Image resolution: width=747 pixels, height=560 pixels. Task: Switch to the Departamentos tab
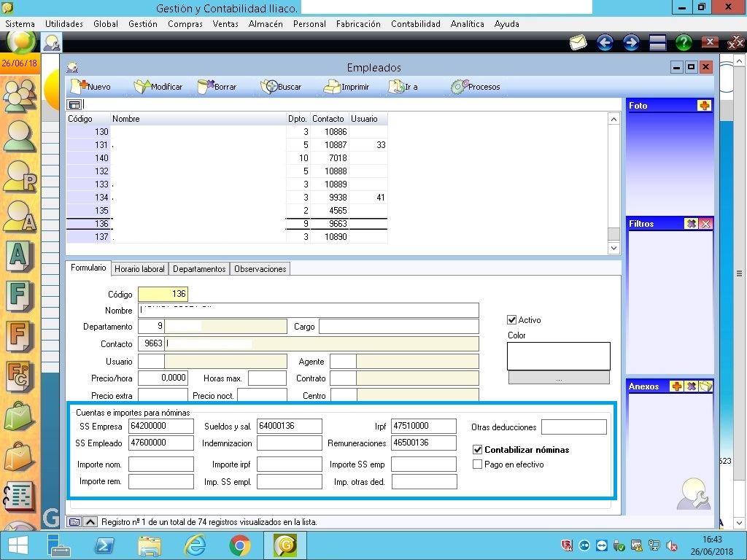199,269
